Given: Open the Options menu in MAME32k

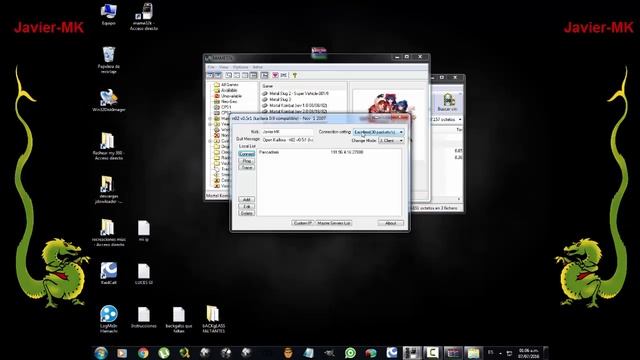Looking at the screenshot, I should [x=240, y=67].
